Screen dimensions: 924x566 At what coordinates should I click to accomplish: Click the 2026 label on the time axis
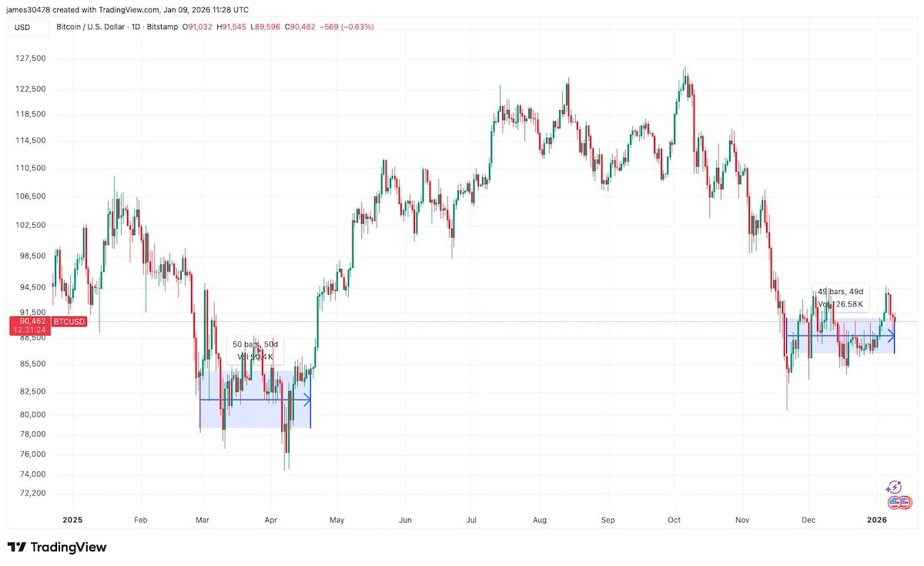click(878, 521)
